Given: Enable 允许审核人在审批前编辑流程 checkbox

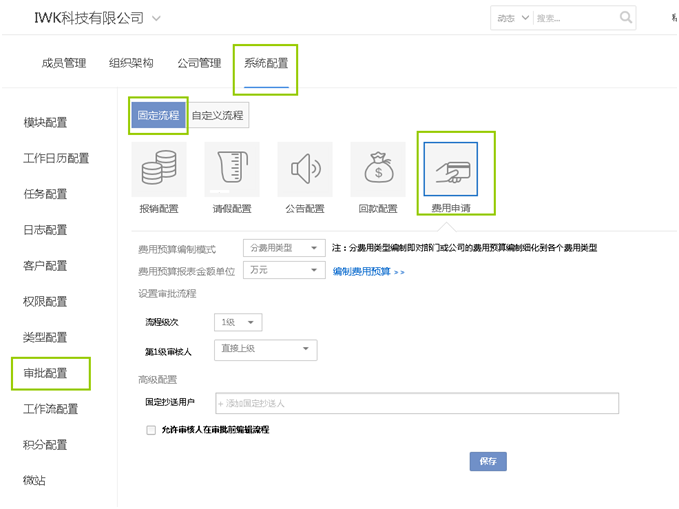Looking at the screenshot, I should tap(151, 430).
